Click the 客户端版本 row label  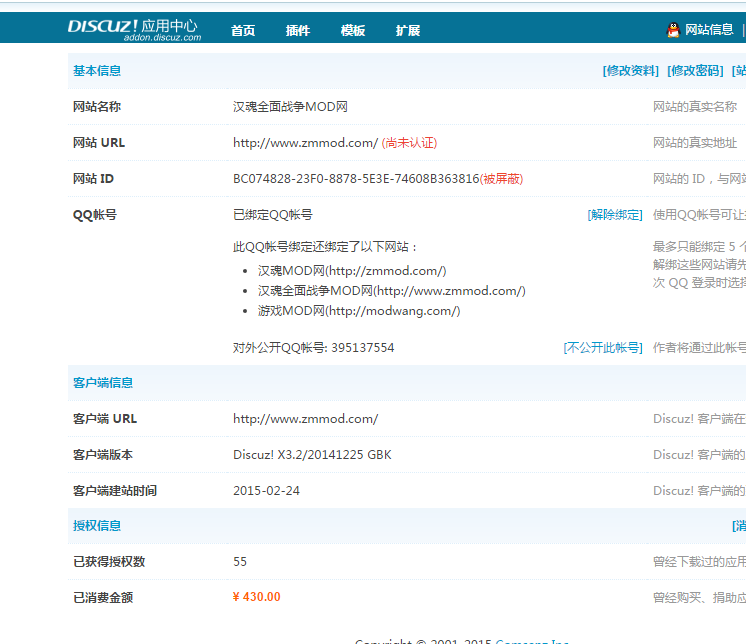point(103,455)
